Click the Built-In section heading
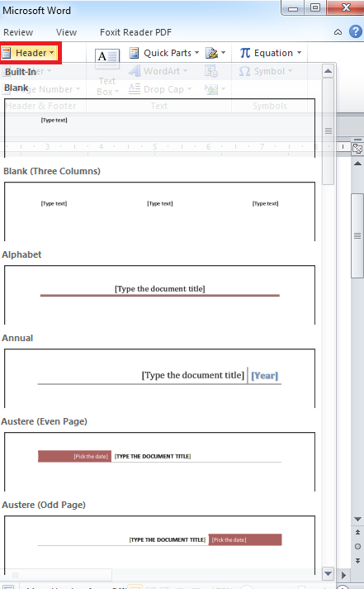This screenshot has height=589, width=364. tap(21, 72)
